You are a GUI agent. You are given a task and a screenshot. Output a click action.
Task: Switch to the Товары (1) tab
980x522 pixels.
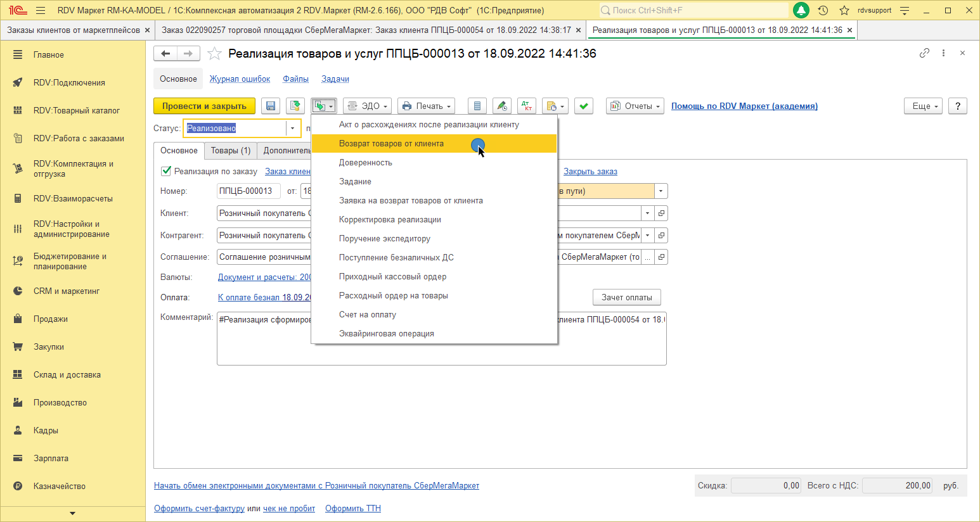(231, 151)
